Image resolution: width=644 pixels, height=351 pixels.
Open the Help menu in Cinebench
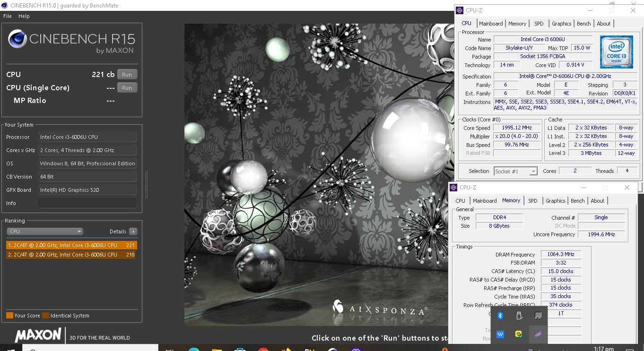(24, 16)
